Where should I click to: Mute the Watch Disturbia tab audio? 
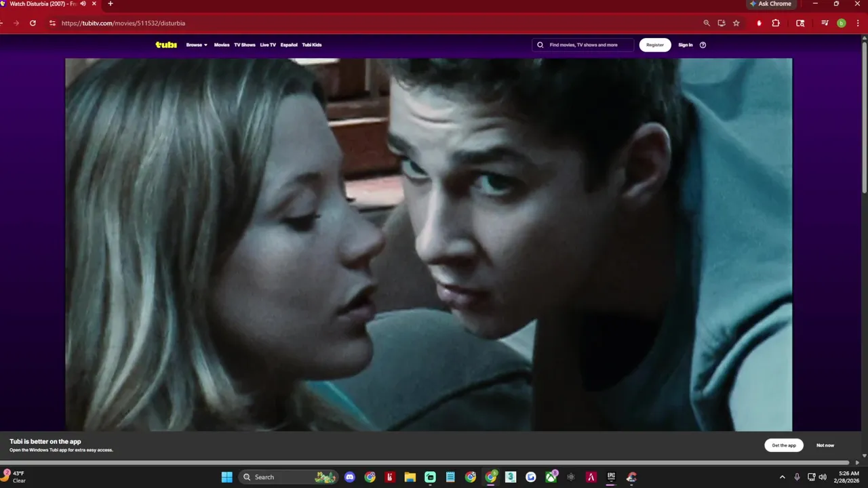83,3
